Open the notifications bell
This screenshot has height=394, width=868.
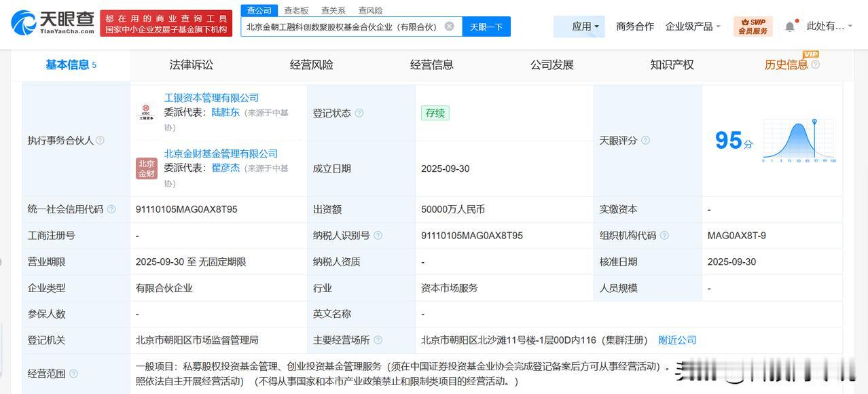pyautogui.click(x=789, y=26)
